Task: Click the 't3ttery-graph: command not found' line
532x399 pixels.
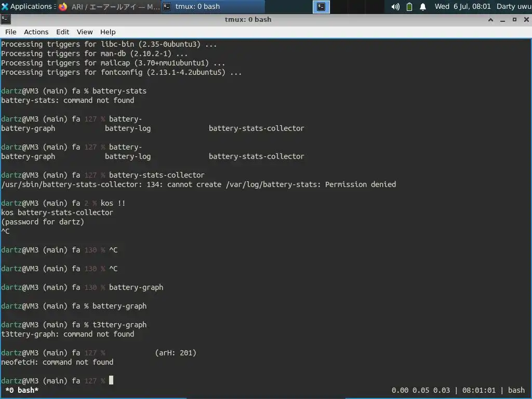Action: point(68,334)
